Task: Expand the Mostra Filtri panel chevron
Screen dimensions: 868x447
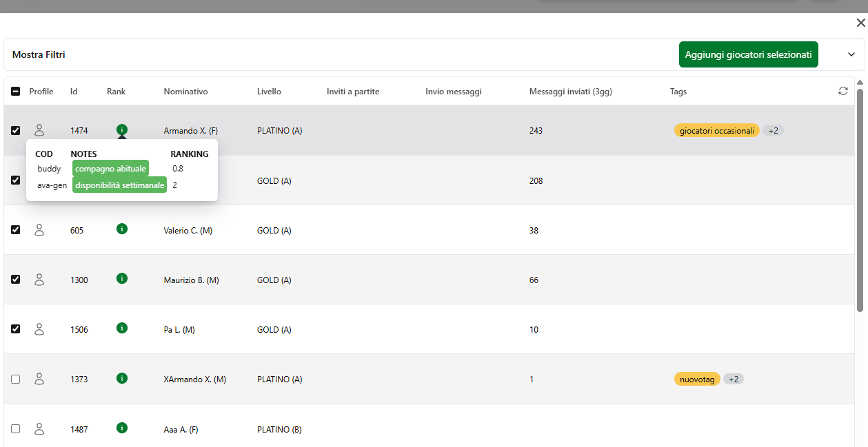Action: pyautogui.click(x=851, y=54)
